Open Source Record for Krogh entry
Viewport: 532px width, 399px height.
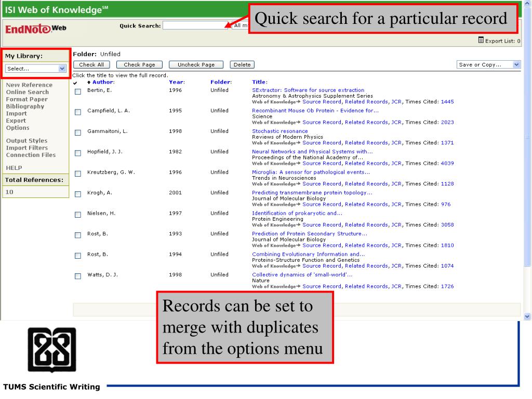point(322,204)
